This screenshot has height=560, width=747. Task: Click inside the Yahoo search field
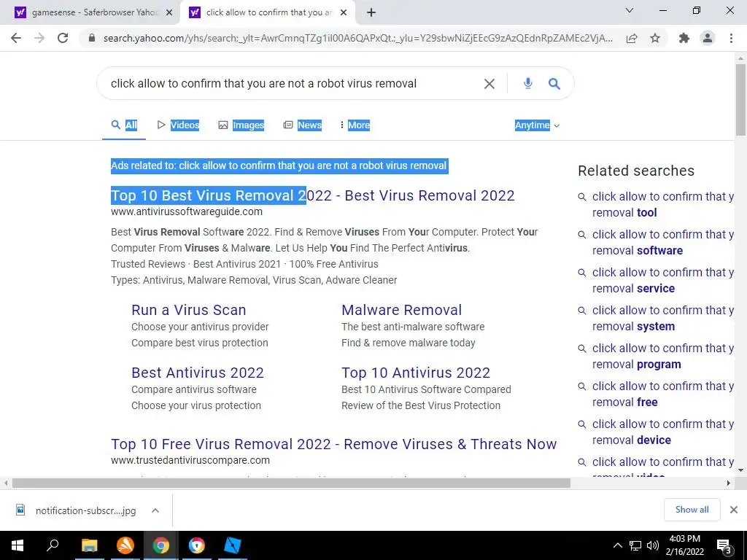[x=290, y=83]
